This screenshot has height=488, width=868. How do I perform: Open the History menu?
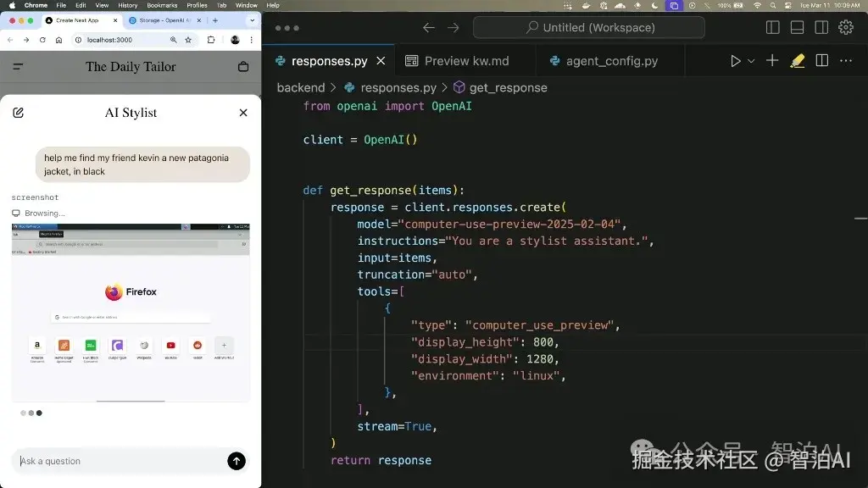[127, 6]
